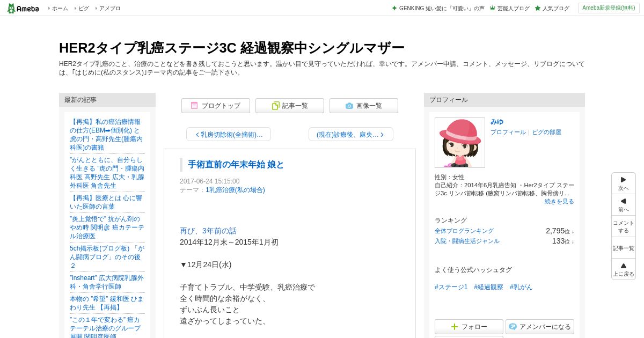Viewport: 644px width, 338px height.
Task: Click the profile avatar image
Action: 460,143
